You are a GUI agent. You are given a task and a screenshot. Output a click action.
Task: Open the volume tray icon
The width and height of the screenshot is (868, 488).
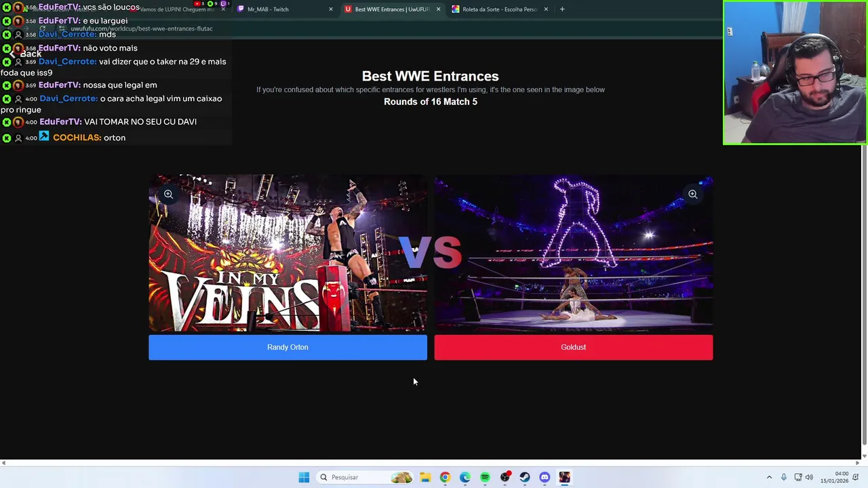point(809,477)
